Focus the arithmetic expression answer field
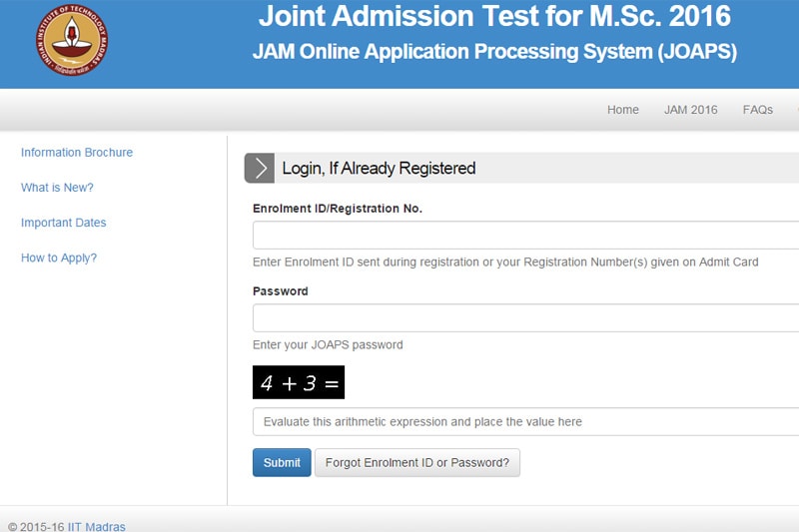This screenshot has height=532, width=799. pos(525,421)
